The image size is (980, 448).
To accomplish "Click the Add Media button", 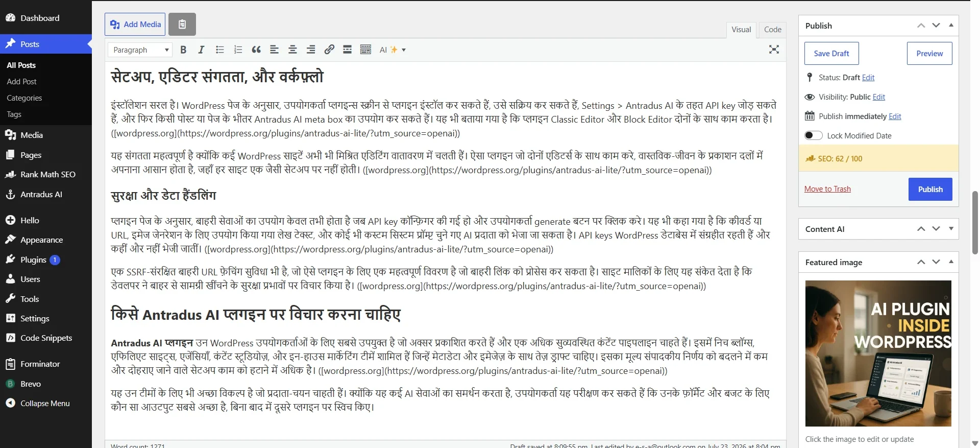I will coord(135,24).
